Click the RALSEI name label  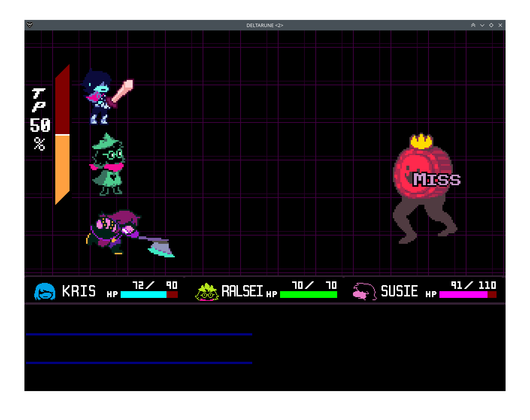click(242, 291)
